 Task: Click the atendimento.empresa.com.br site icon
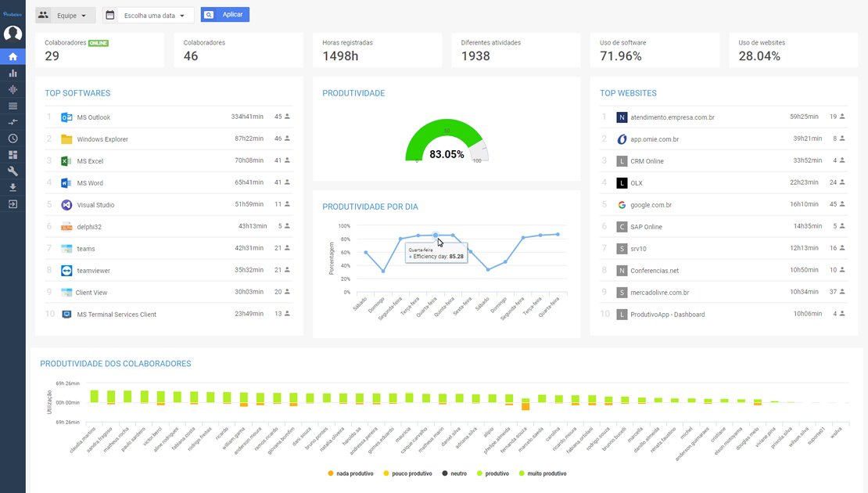pyautogui.click(x=622, y=117)
